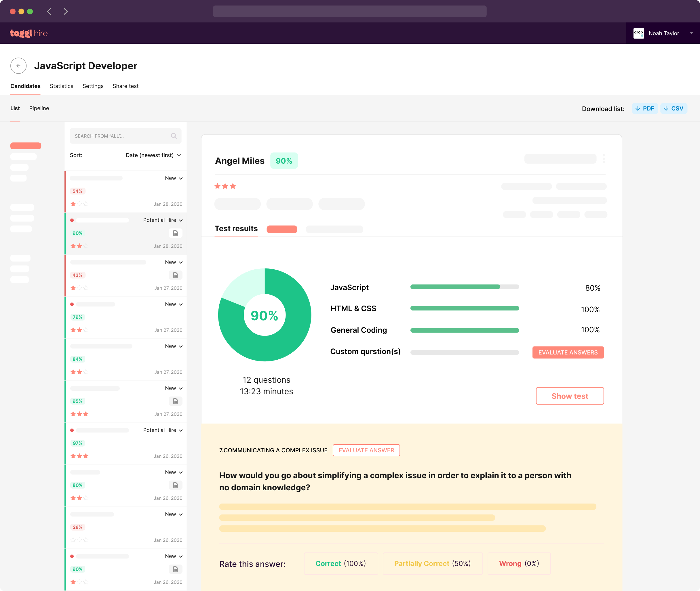
Task: Toggle the Pipeline view
Action: click(x=39, y=108)
